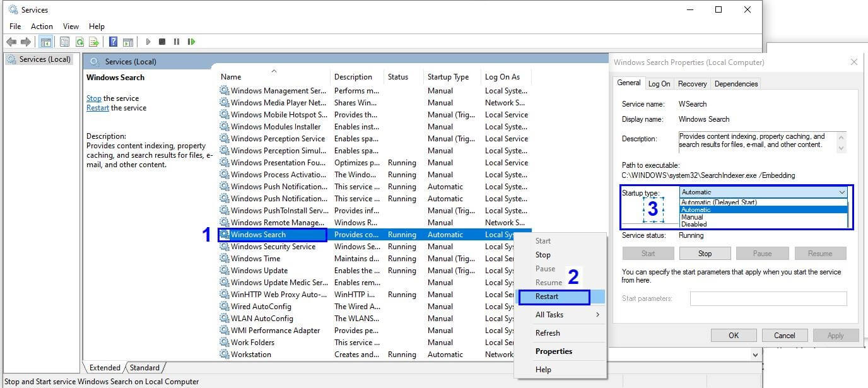Image resolution: width=868 pixels, height=388 pixels.
Task: Click the Pause Service toolbar icon
Action: (x=176, y=42)
